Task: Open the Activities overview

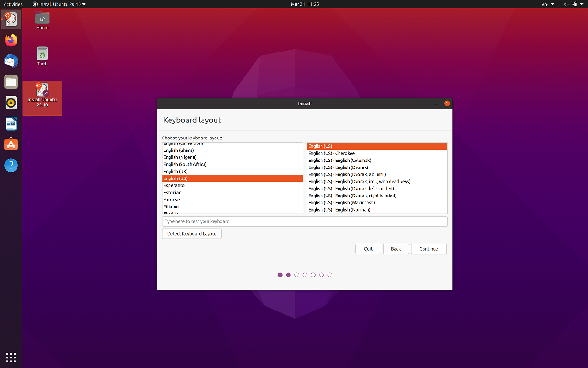Action: 13,4
